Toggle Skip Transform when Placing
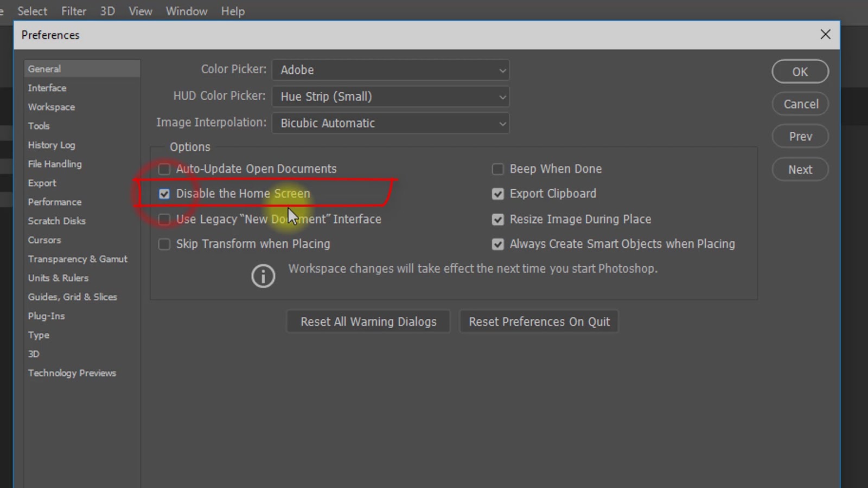This screenshot has width=868, height=488. pos(164,244)
